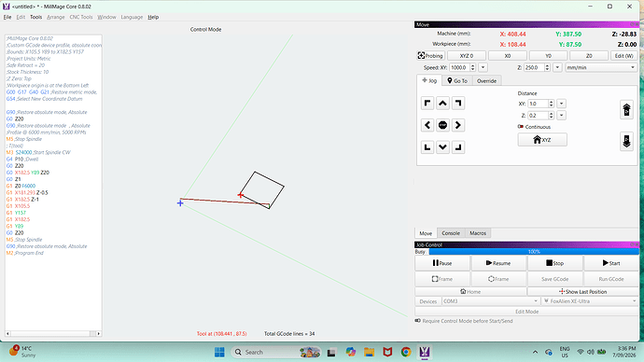
Task: Switch to the Macros tab
Action: pyautogui.click(x=478, y=233)
